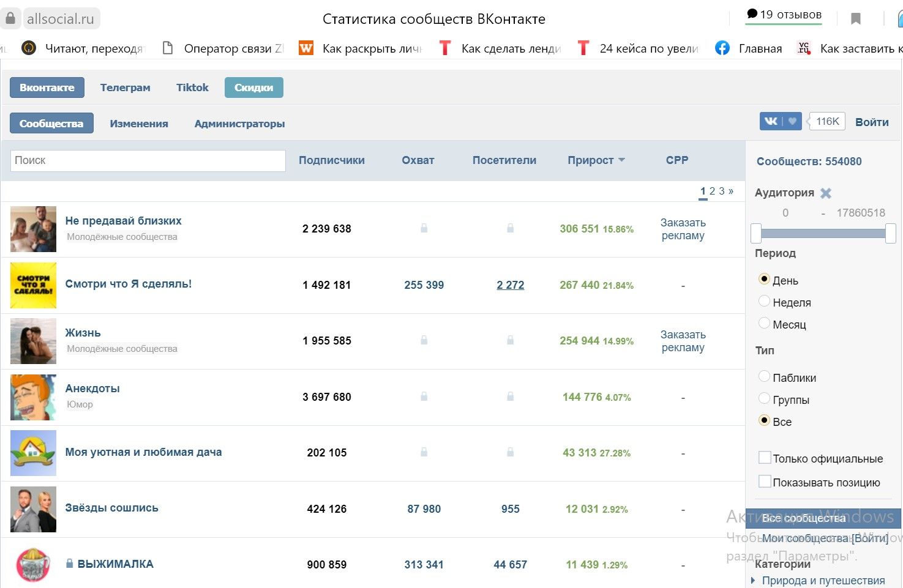Click locked Охват icon for Жизнь row
This screenshot has width=903, height=588.
coord(424,340)
